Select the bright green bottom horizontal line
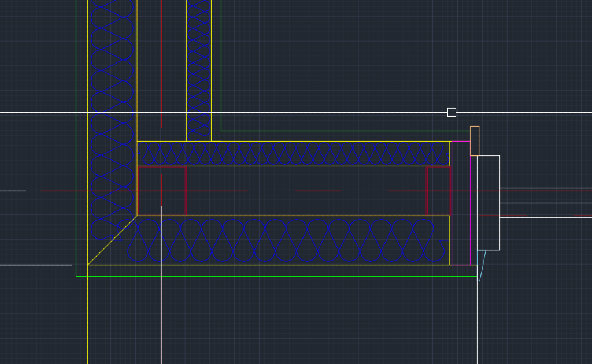This screenshot has width=592, height=364. point(277,276)
